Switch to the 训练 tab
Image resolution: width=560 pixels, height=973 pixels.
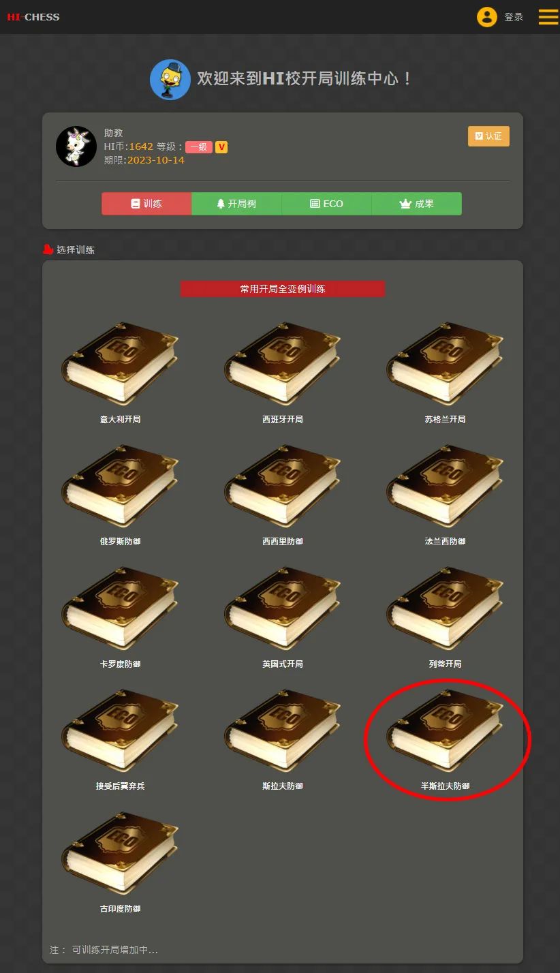[146, 204]
